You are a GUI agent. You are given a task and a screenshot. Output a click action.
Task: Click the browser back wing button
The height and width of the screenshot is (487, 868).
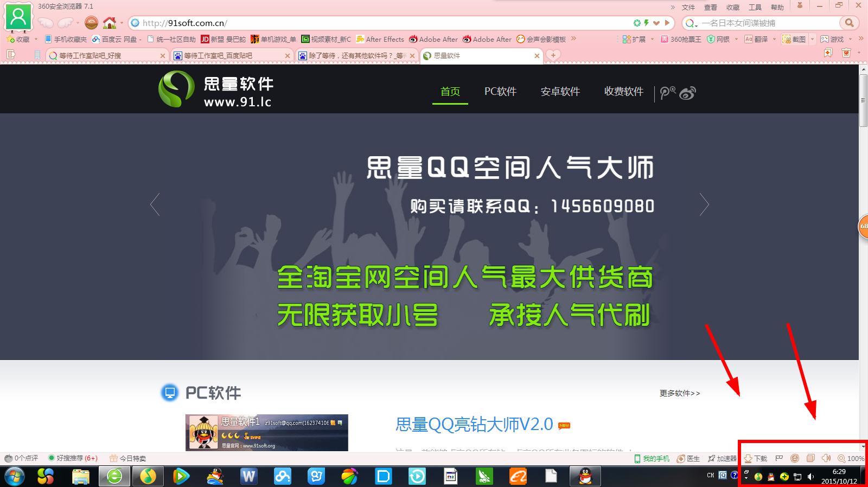coord(45,23)
